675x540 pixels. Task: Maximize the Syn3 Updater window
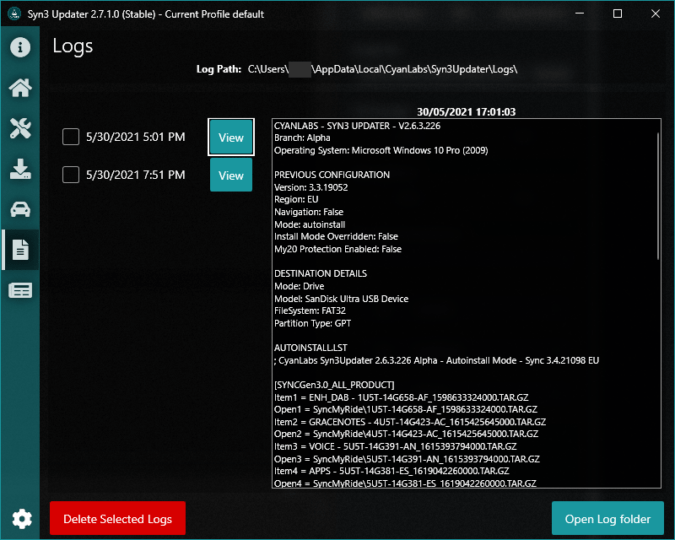[617, 14]
